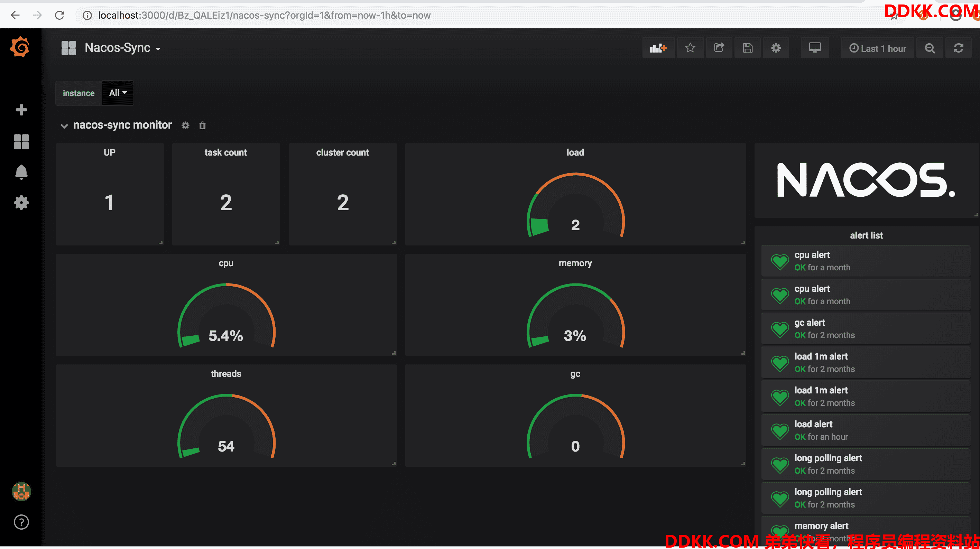Open the Alerting bell in sidebar

[x=21, y=172]
